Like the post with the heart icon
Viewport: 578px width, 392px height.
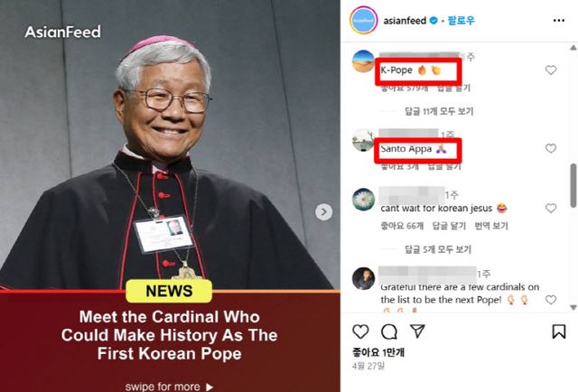(x=360, y=331)
